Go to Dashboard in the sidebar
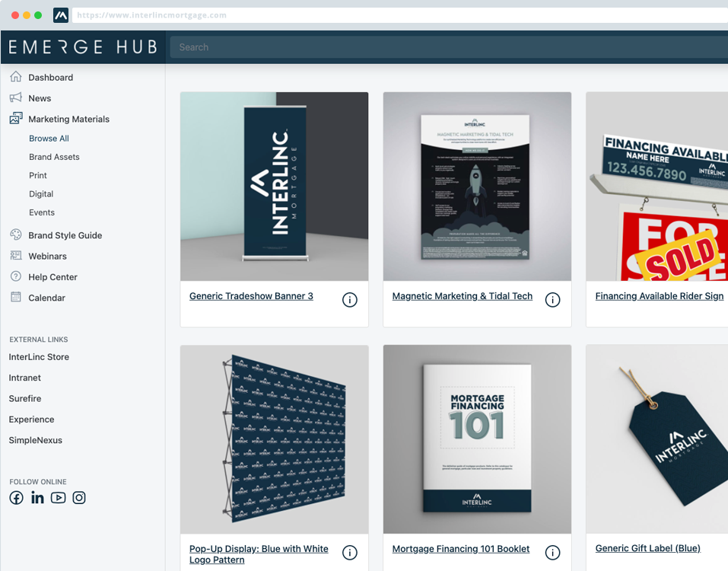 point(51,77)
